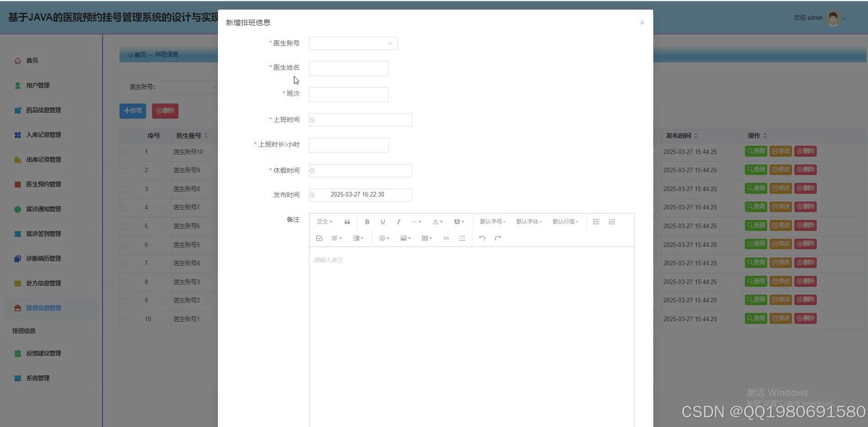Select the header checkbox to select all rows
Screen dimensions: 868x427
click(127, 136)
